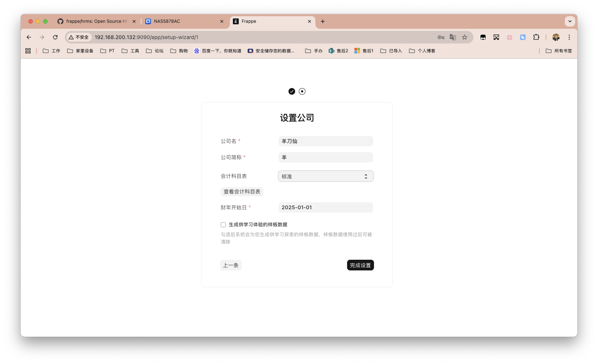Open the Baidu bookmark via its icon
Viewport: 598px width, 364px height.
197,50
